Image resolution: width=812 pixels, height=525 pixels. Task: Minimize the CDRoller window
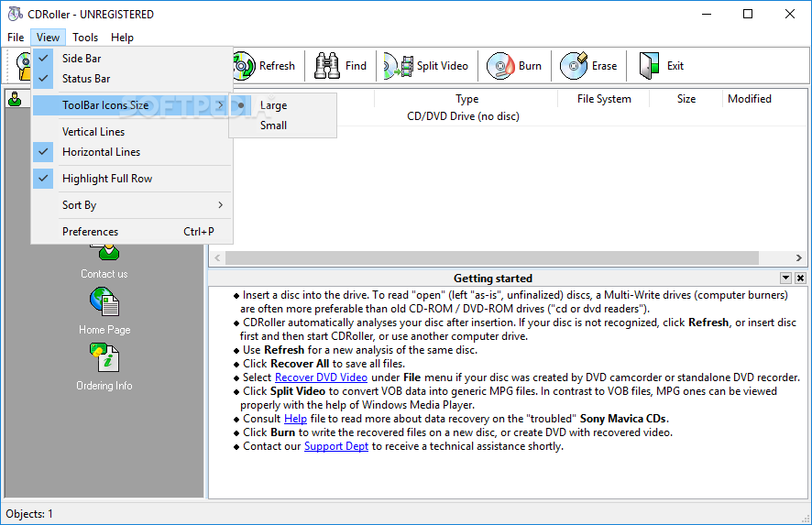point(707,14)
